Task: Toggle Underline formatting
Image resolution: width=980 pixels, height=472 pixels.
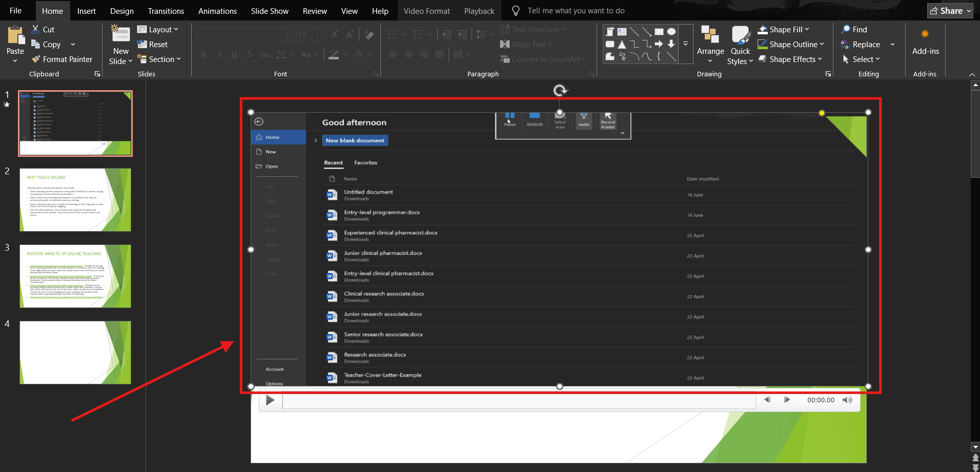Action: pyautogui.click(x=234, y=54)
